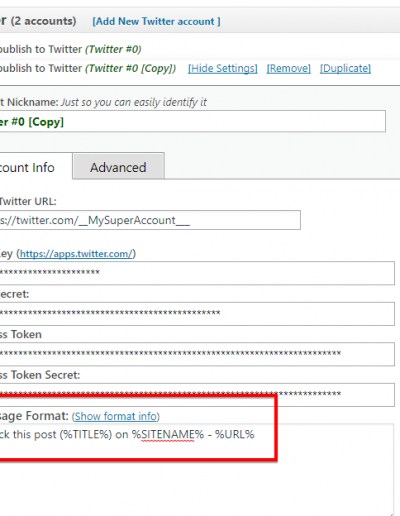
Task: Focus the account Nickname input field
Action: click(x=193, y=121)
